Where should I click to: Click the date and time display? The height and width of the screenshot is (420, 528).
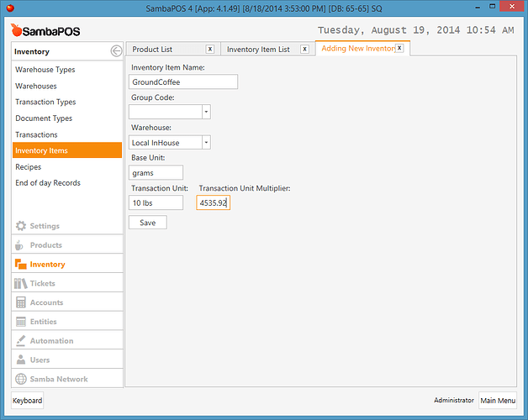coord(416,30)
